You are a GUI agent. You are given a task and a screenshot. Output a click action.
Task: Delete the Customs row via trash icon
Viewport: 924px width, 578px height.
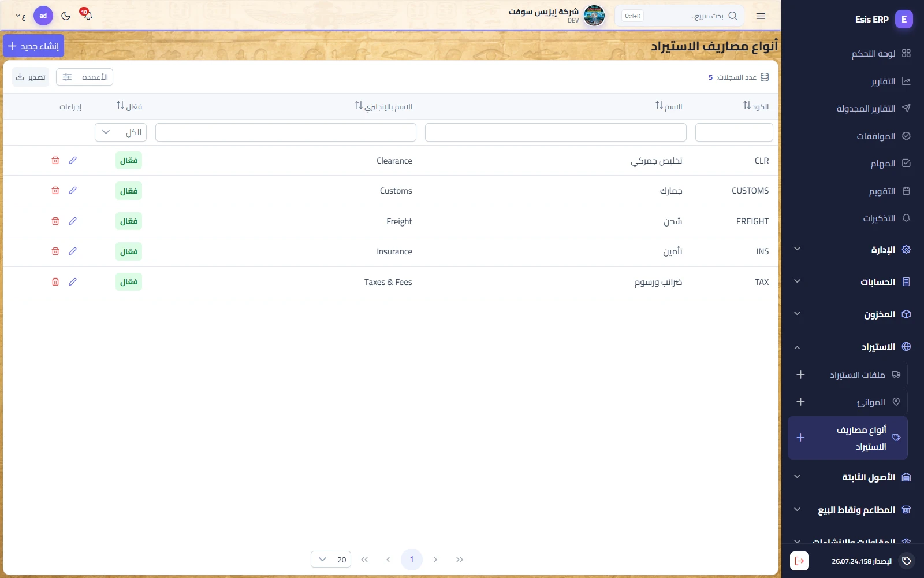click(55, 190)
